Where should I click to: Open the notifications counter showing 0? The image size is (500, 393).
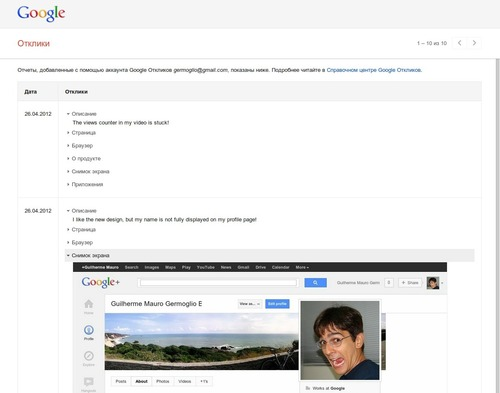coord(389,283)
